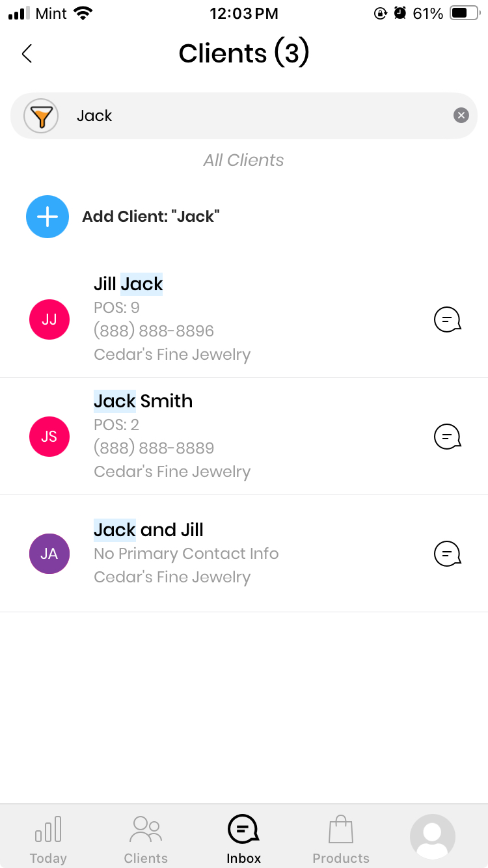The width and height of the screenshot is (488, 868).
Task: Open chat bubble for Jack Smith
Action: 447,437
